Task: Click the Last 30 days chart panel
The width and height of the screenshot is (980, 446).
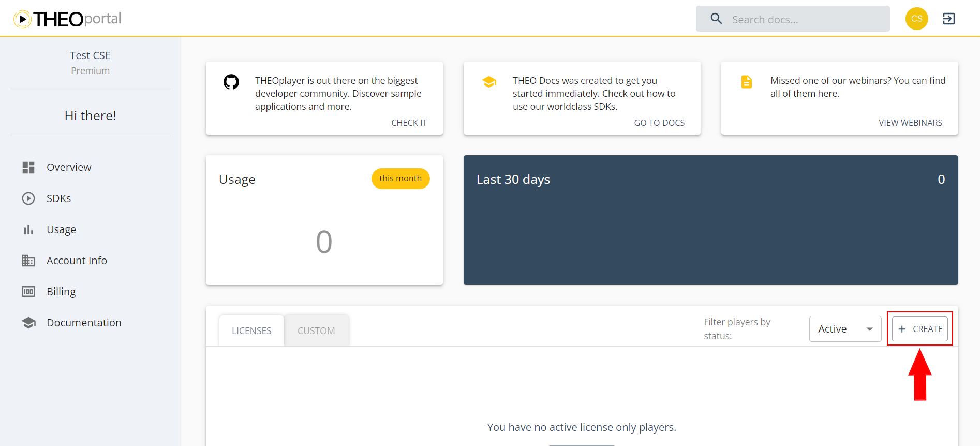Action: (x=710, y=220)
